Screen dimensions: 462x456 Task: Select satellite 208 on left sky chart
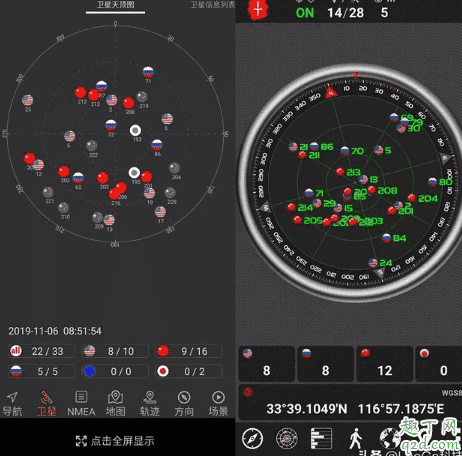point(129,103)
